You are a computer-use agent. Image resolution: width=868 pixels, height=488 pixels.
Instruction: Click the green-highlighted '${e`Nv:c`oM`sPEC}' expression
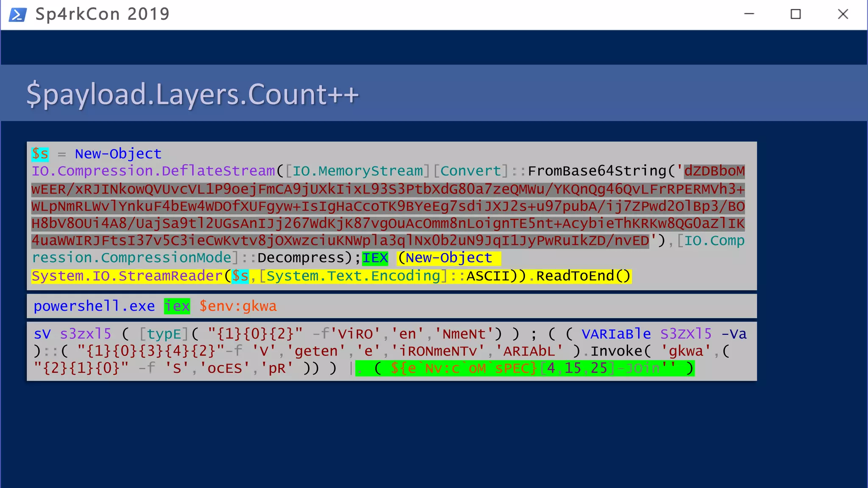(x=465, y=368)
